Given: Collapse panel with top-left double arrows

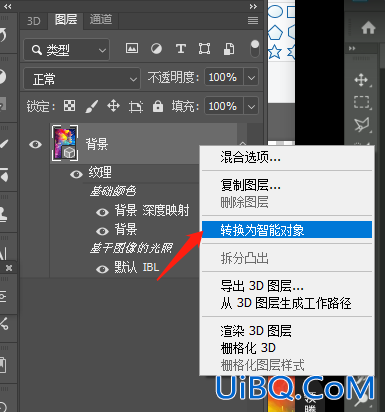Looking at the screenshot, I should pos(7,6).
